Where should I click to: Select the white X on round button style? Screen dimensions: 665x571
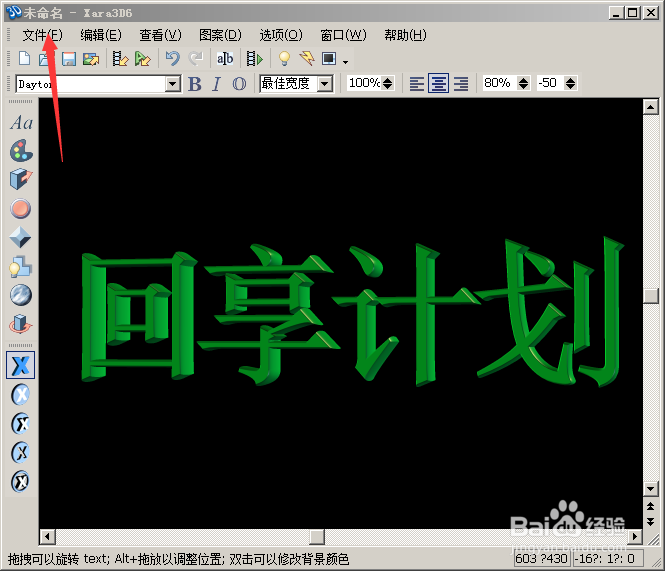[x=21, y=395]
